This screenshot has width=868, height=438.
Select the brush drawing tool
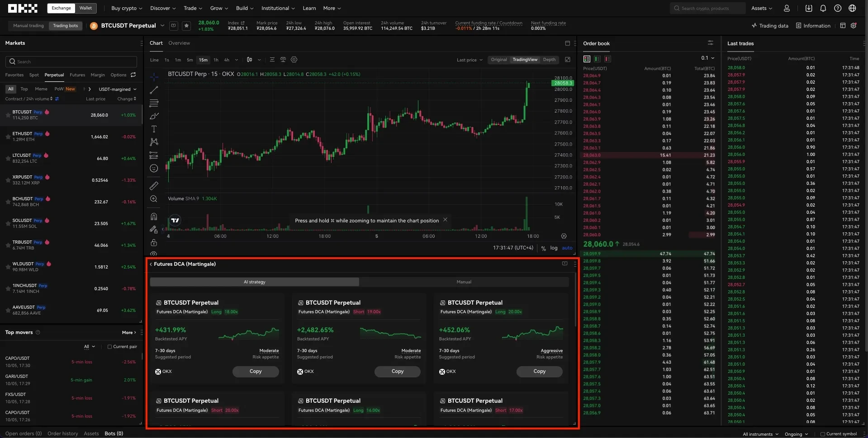coord(154,116)
